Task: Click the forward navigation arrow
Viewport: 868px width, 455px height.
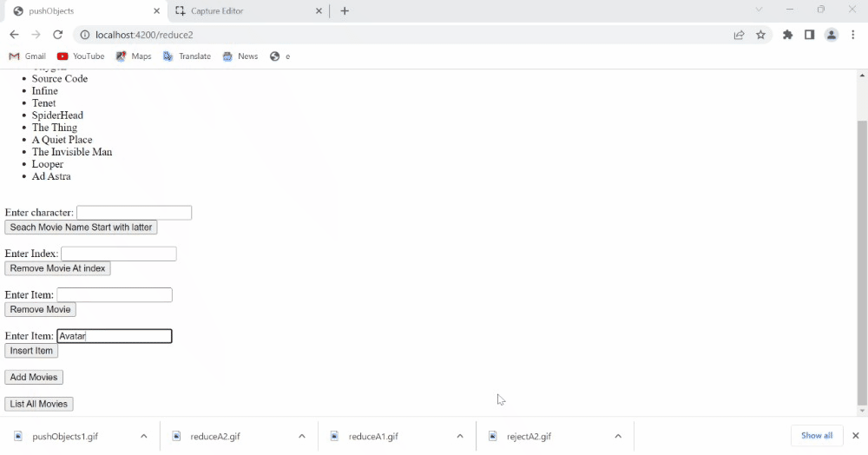Action: click(x=36, y=35)
